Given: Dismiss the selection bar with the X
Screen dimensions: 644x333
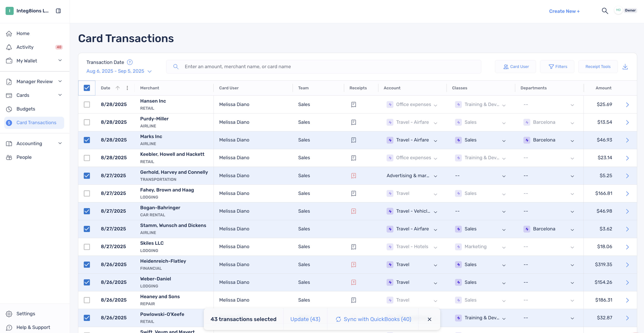Looking at the screenshot, I should tap(429, 319).
